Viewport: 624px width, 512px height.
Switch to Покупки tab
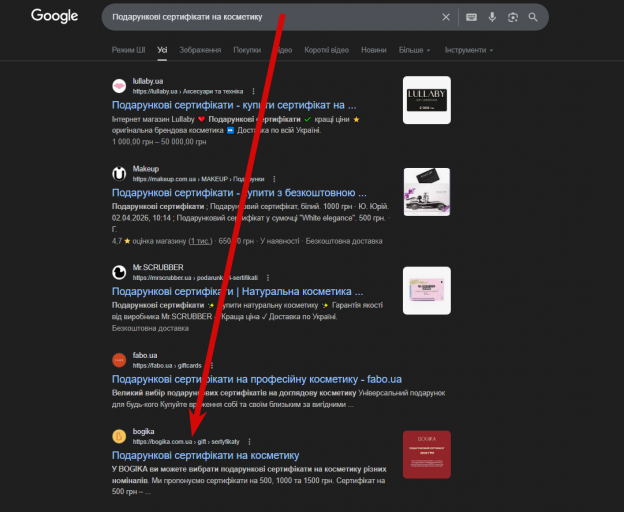(x=247, y=50)
